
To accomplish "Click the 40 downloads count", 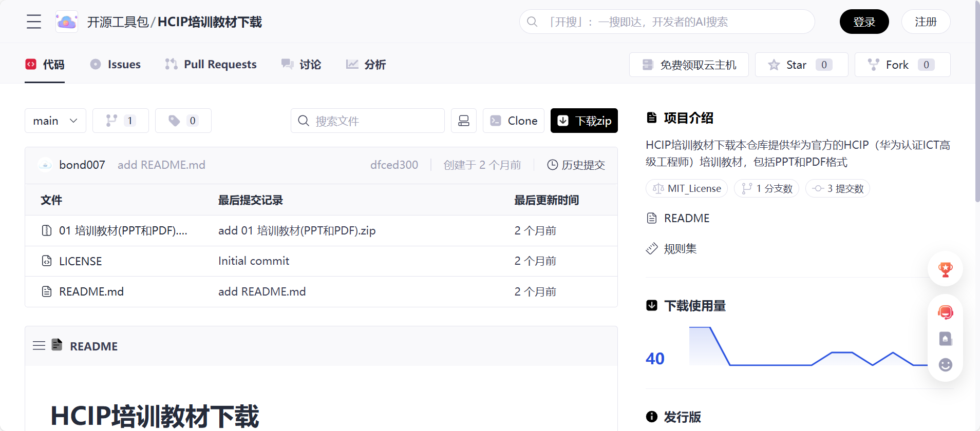I will (x=655, y=359).
